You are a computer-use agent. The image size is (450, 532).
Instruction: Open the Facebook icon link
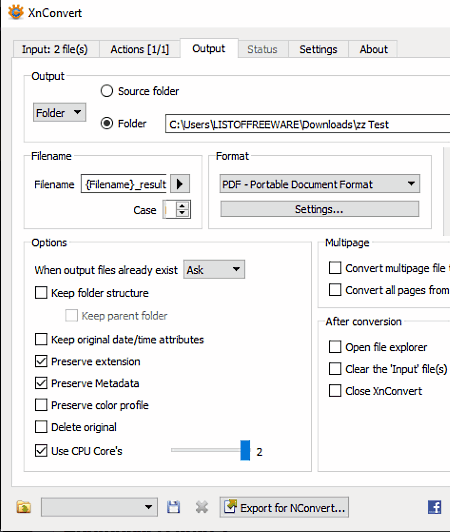(434, 507)
